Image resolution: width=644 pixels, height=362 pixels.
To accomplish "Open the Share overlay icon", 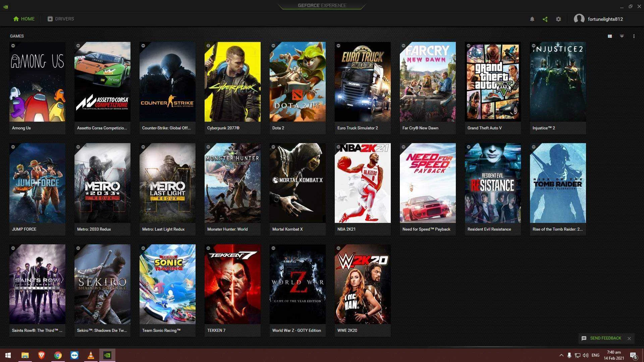I will click(x=545, y=19).
